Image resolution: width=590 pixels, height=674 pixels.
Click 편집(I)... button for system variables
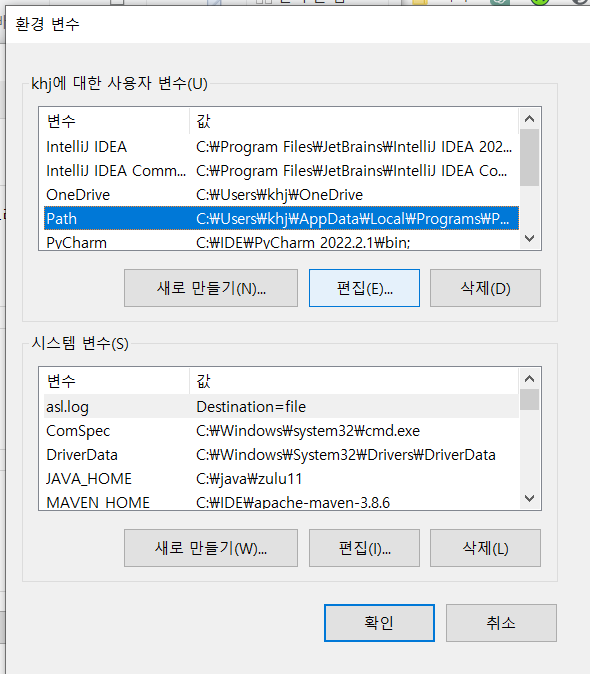point(364,548)
